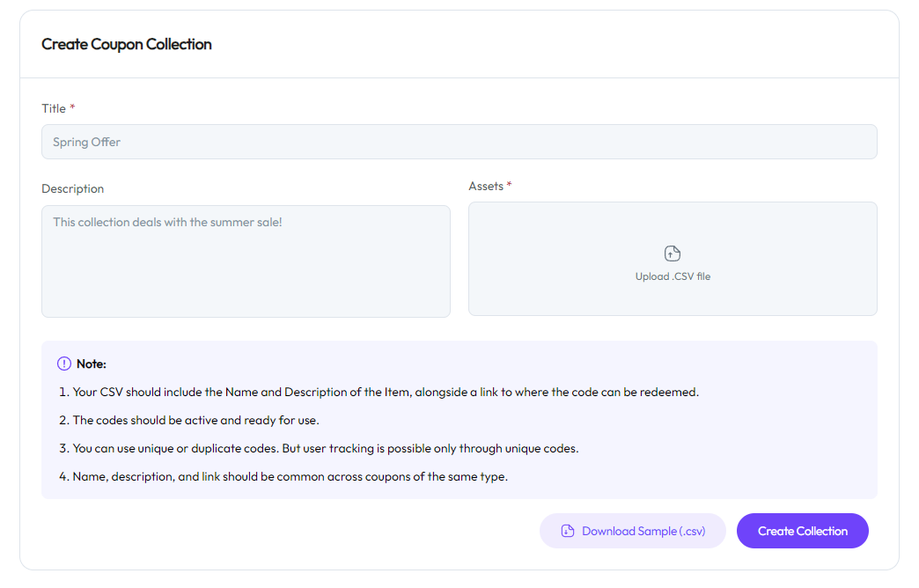Screen dimensions: 919x588
Task: Click the red asterisk next to Assets
Action: [510, 186]
